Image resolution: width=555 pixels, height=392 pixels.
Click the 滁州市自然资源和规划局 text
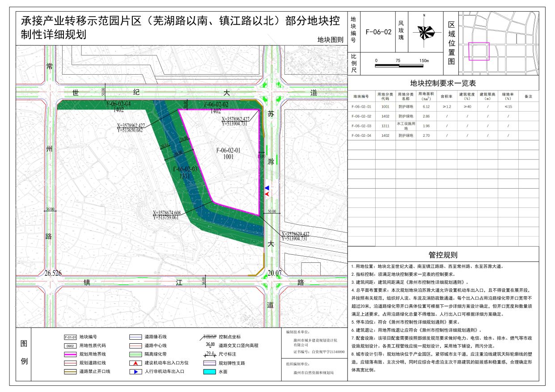click(314, 372)
